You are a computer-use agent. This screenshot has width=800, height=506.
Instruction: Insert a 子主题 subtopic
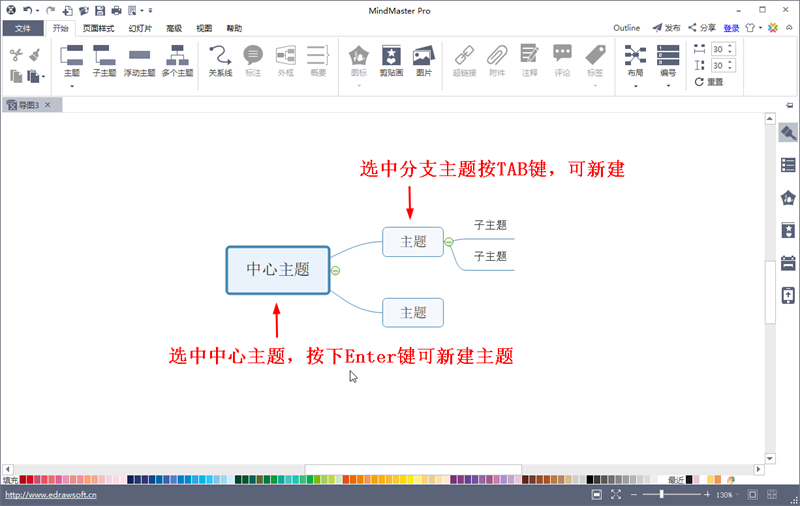pos(105,61)
